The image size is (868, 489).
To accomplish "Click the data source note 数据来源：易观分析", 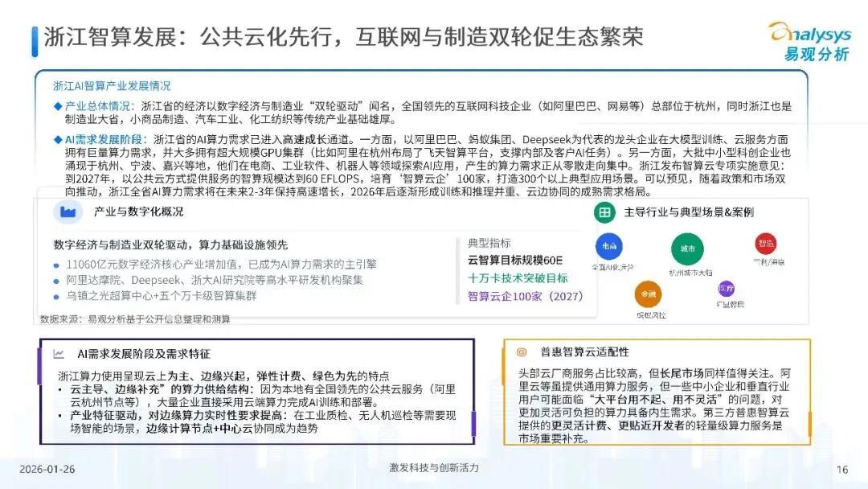I will (x=135, y=319).
